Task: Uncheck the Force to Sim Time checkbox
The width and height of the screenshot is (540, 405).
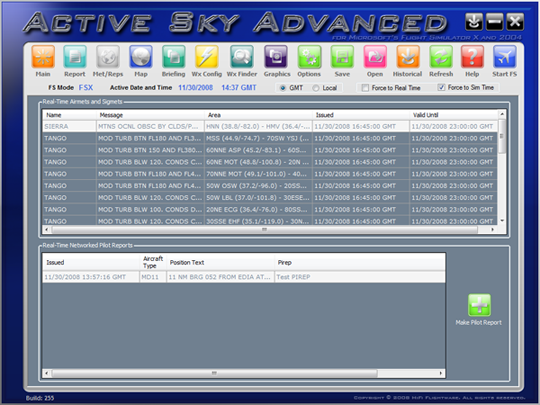Action: 441,87
